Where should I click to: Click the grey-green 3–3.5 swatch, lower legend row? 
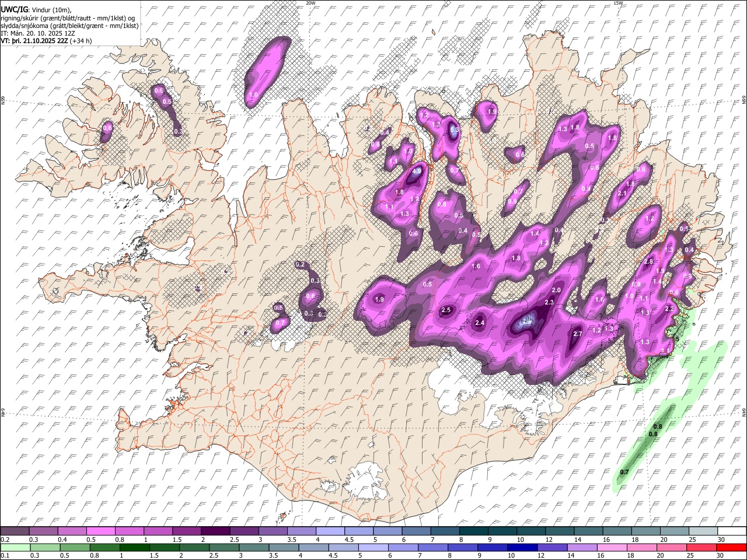click(254, 547)
